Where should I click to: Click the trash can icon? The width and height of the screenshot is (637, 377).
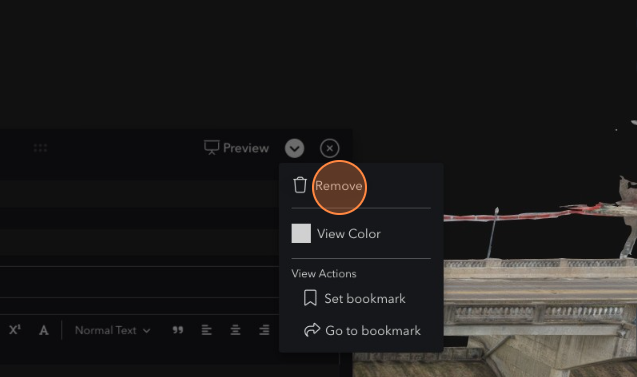[300, 185]
